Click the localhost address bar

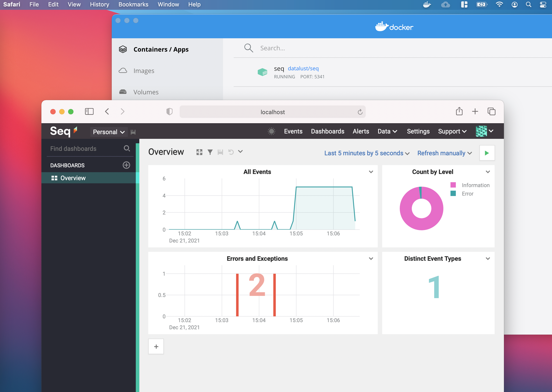pyautogui.click(x=272, y=112)
